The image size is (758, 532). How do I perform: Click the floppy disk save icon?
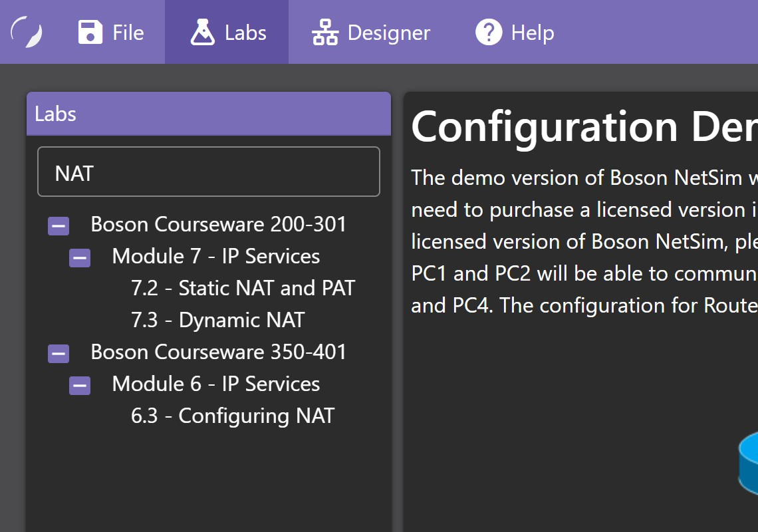tap(90, 32)
